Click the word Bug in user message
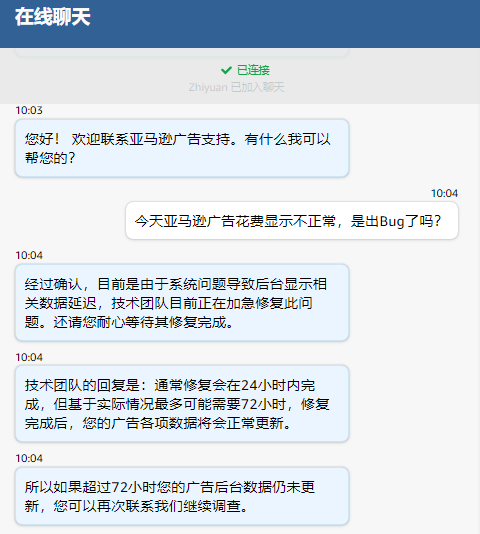 [x=392, y=221]
